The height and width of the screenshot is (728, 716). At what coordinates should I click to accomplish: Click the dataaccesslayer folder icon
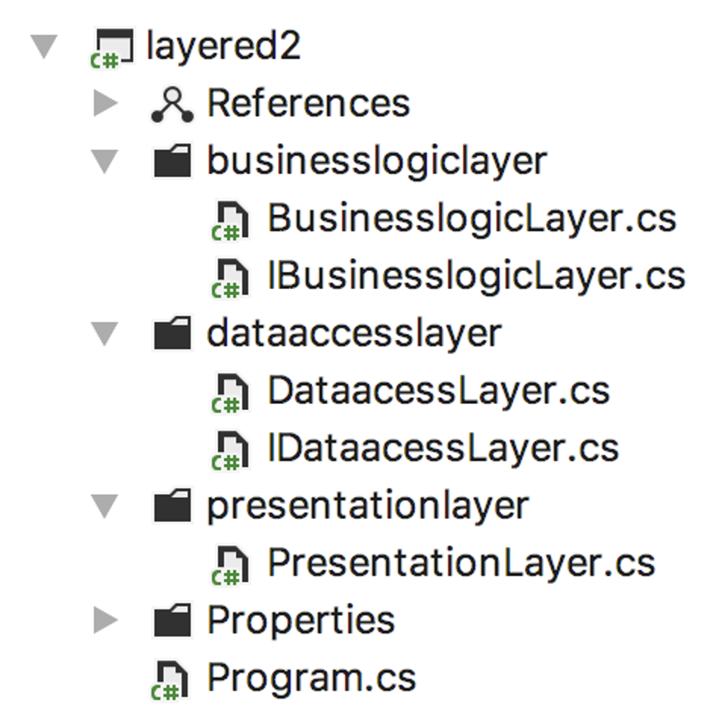(172, 334)
